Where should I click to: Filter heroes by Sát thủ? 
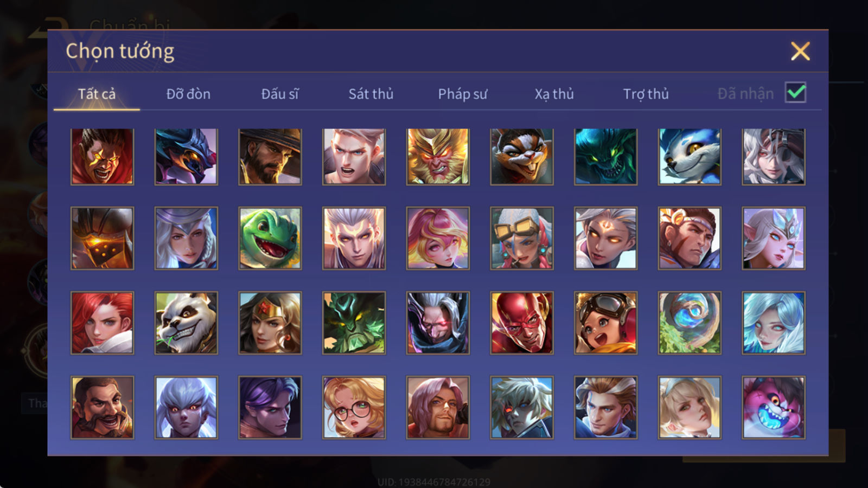(371, 94)
